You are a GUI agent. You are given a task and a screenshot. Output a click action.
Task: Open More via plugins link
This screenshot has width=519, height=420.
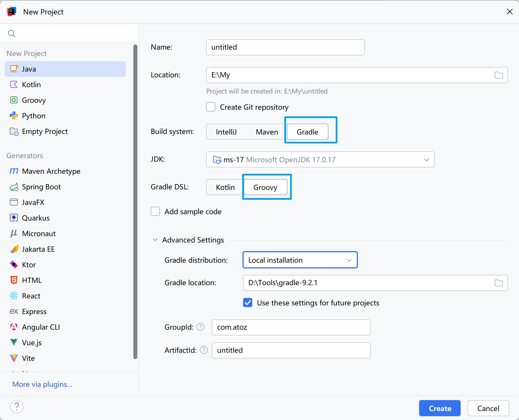[x=42, y=384]
